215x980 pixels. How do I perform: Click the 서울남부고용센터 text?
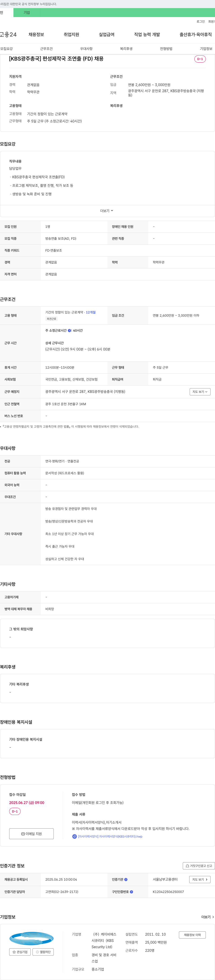(x=165, y=880)
